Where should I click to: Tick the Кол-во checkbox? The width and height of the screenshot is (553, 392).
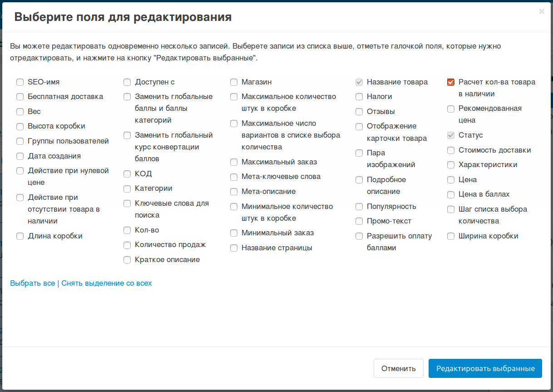point(127,230)
